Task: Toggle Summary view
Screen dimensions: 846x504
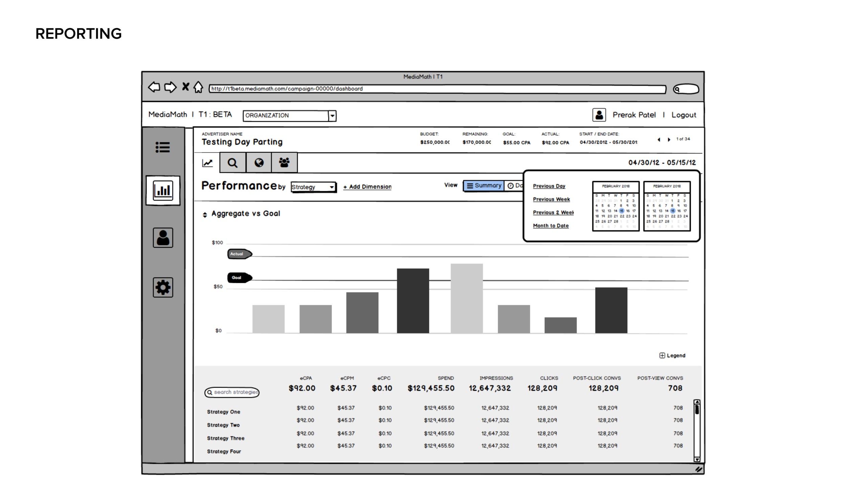Action: (x=484, y=186)
